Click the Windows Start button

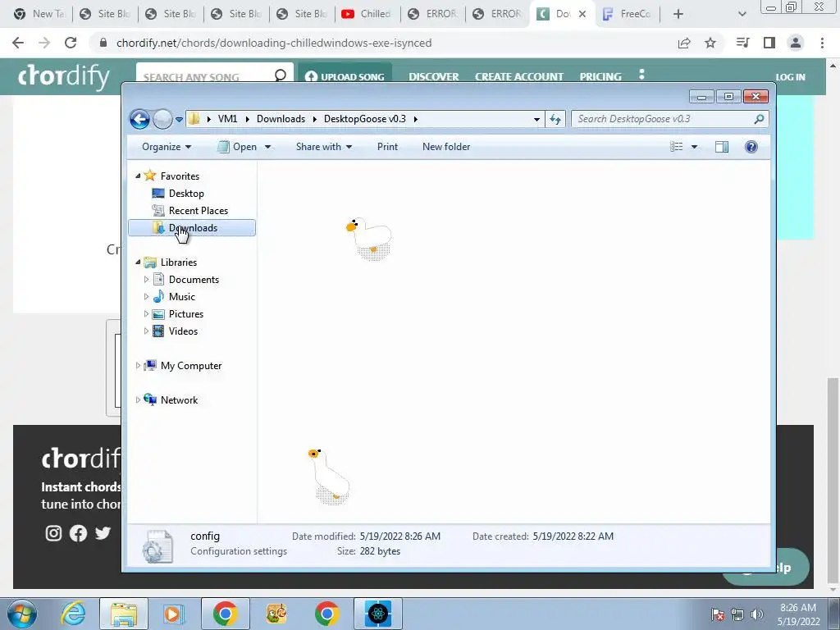[22, 614]
